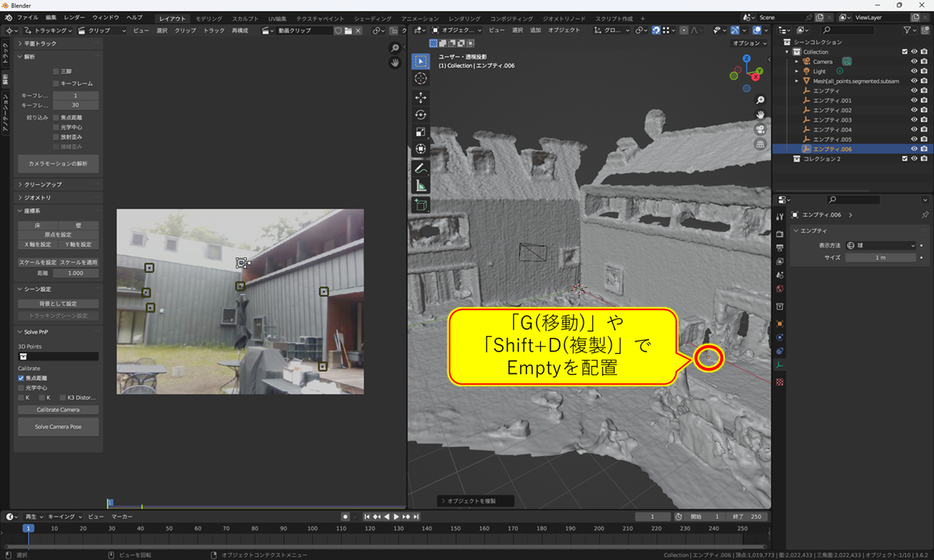This screenshot has height=560, width=934.
Task: Toggle perspective/orthographic grid icon in viewport
Action: (760, 144)
